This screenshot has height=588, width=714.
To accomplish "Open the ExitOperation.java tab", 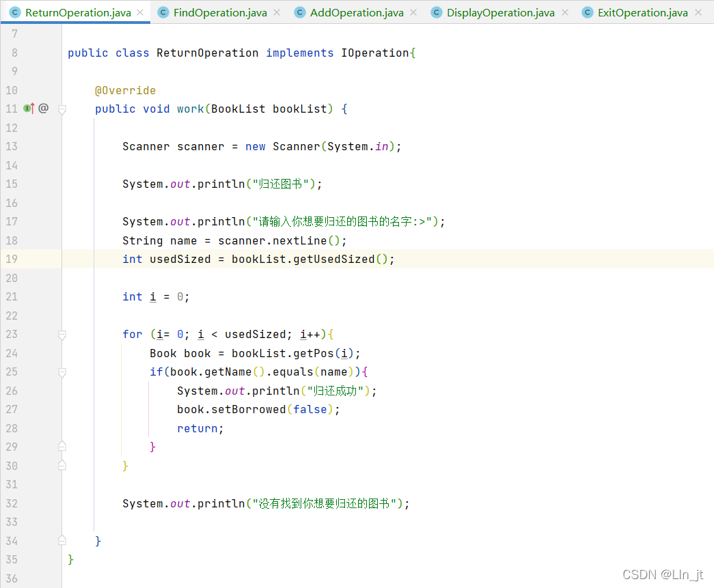I will 642,13.
